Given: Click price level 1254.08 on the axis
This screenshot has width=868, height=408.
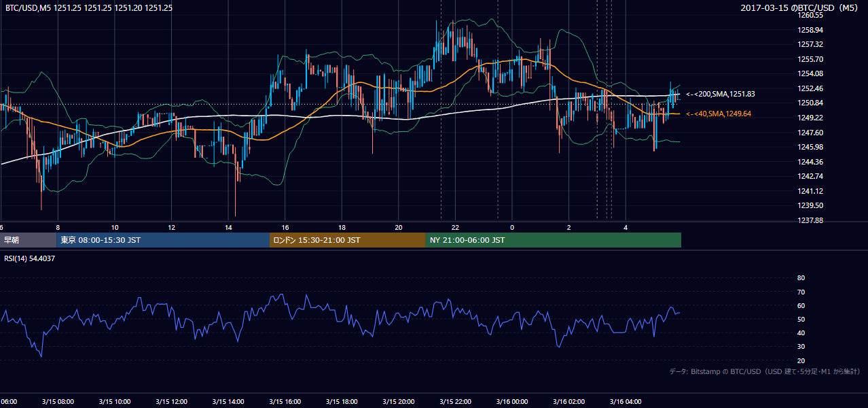Looking at the screenshot, I should point(811,73).
